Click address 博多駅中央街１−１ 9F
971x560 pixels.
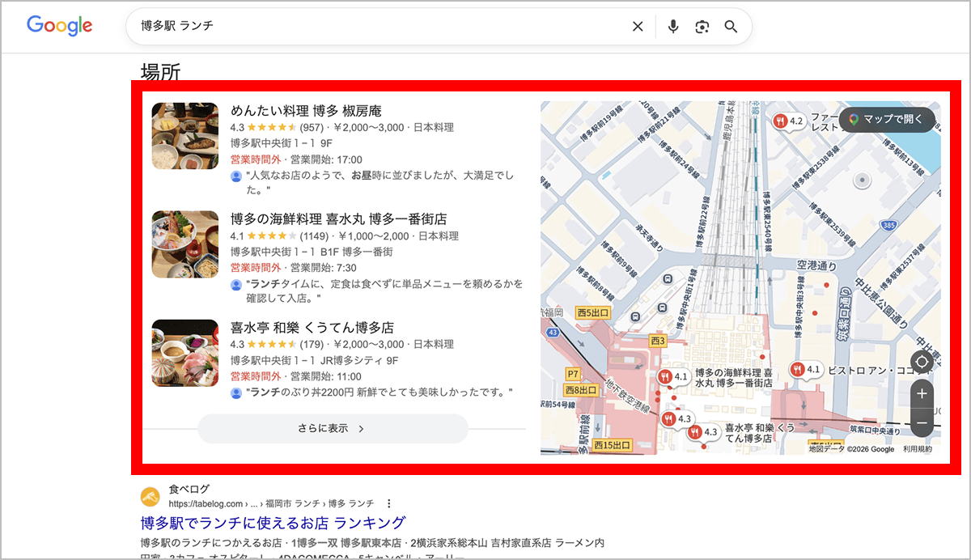click(x=282, y=144)
